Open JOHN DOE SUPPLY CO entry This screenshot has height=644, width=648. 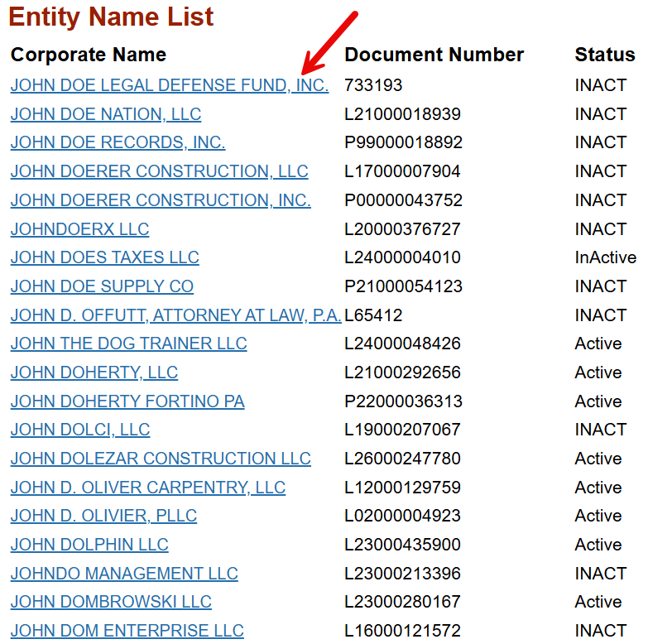[102, 286]
